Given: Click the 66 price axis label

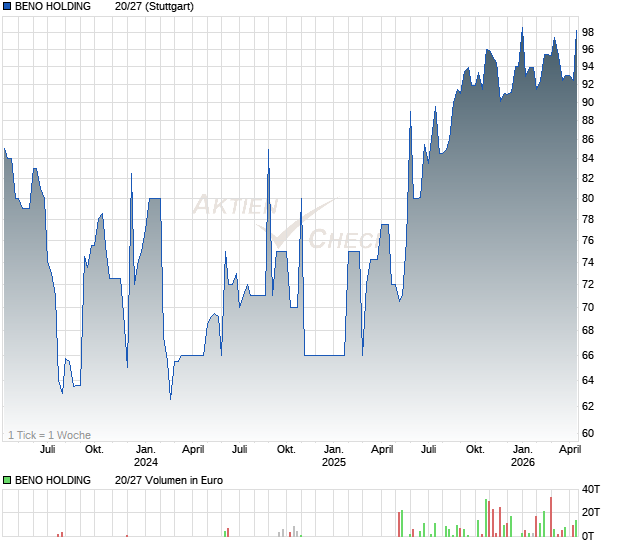Looking at the screenshot, I should point(588,355).
